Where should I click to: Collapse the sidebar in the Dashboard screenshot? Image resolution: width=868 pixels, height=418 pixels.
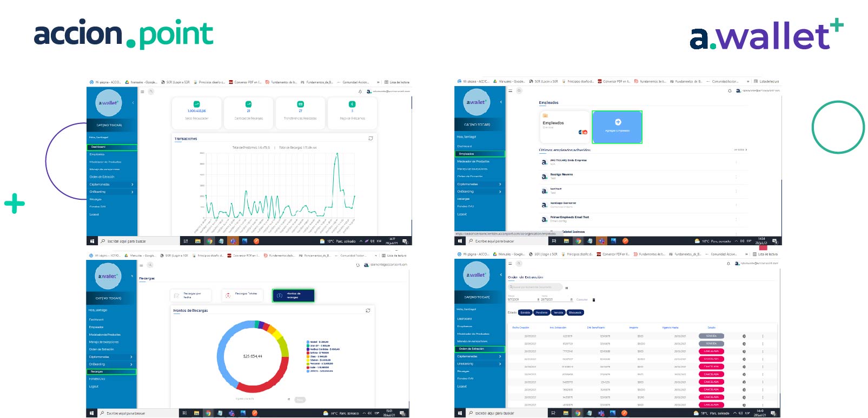[x=133, y=103]
